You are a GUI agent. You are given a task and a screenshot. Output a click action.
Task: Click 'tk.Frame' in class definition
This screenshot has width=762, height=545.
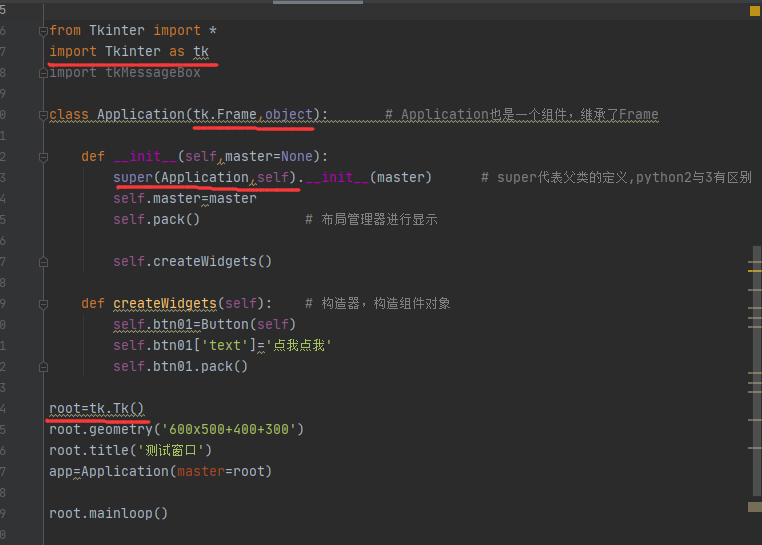point(225,115)
